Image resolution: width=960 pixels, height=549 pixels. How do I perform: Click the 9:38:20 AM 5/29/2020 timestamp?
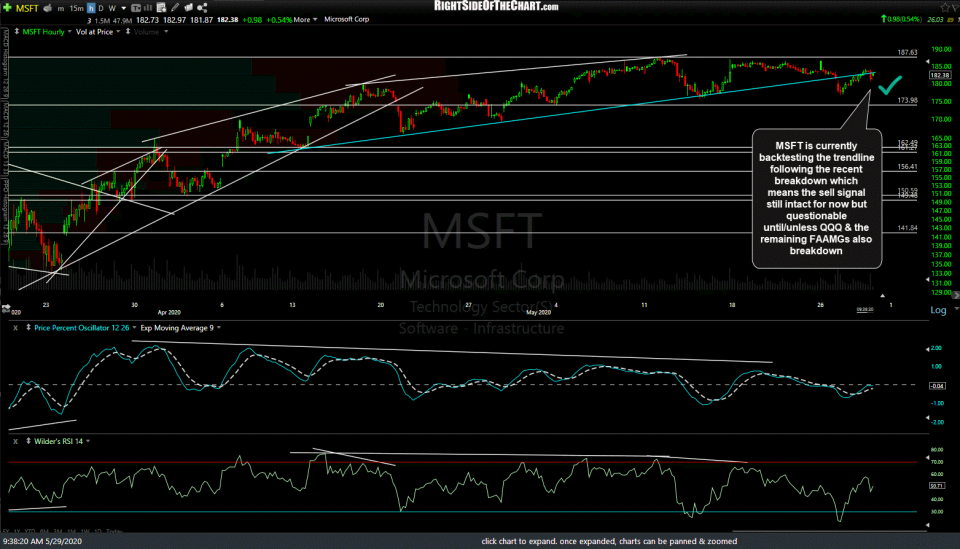click(x=42, y=541)
